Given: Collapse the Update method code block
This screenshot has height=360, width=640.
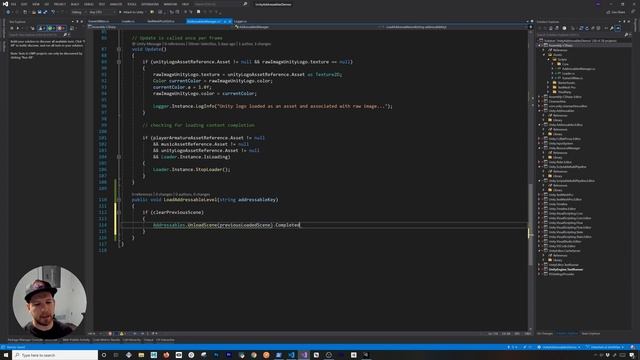Looking at the screenshot, I should (x=119, y=49).
